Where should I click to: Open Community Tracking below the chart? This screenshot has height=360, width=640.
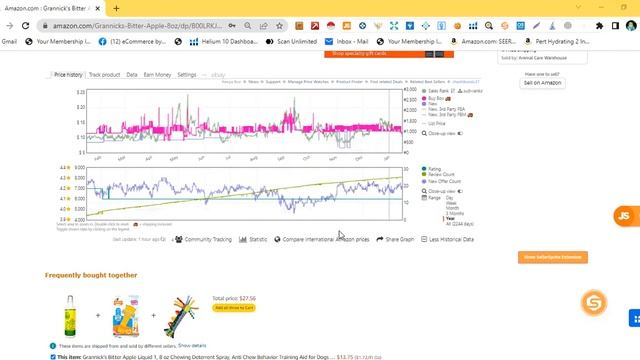click(x=203, y=240)
